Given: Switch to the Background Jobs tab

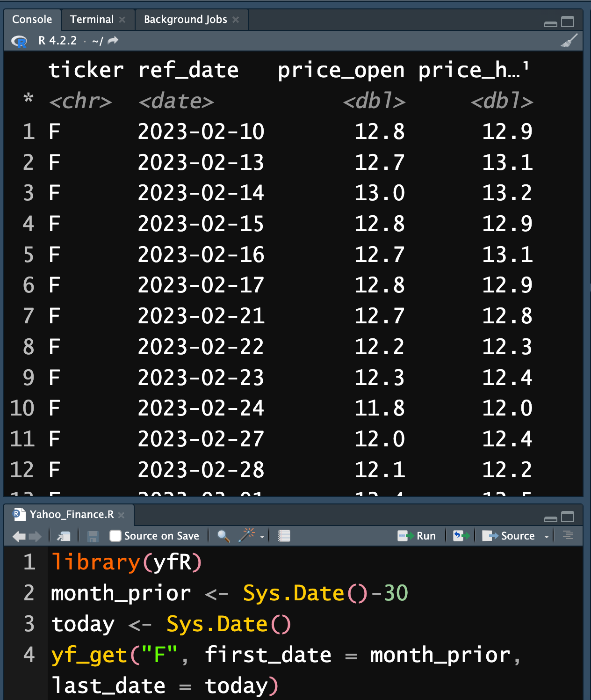Looking at the screenshot, I should pyautogui.click(x=185, y=19).
